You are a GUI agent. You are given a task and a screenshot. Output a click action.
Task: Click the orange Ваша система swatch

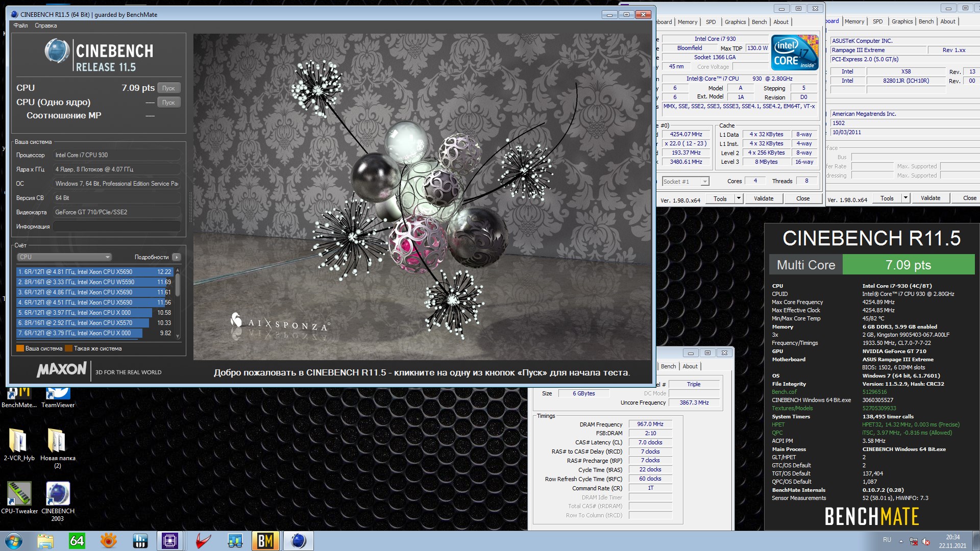point(20,348)
